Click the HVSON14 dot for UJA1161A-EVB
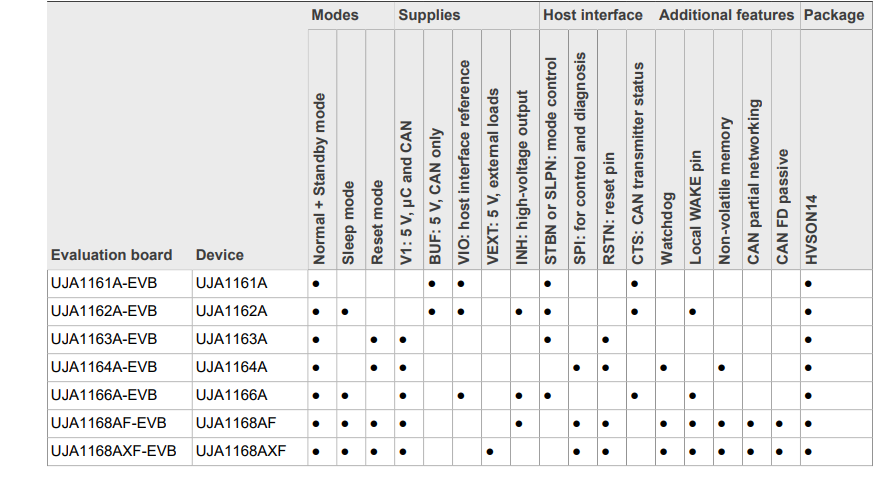 click(808, 284)
